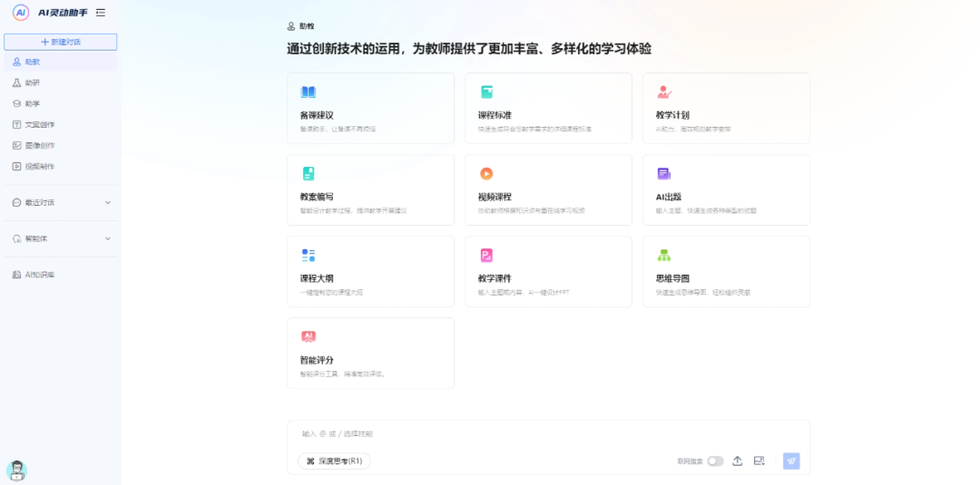Click the user avatar at bottom left
The image size is (980, 485).
16,470
